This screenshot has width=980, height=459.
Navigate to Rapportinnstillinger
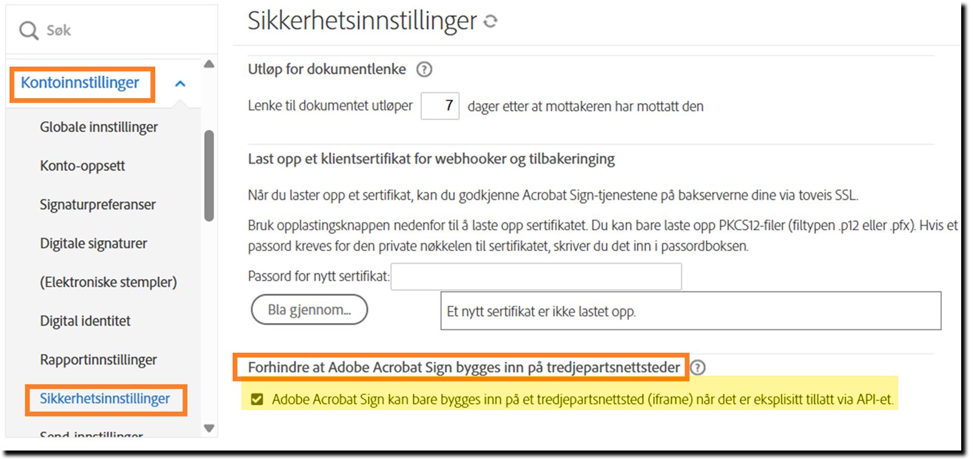98,360
